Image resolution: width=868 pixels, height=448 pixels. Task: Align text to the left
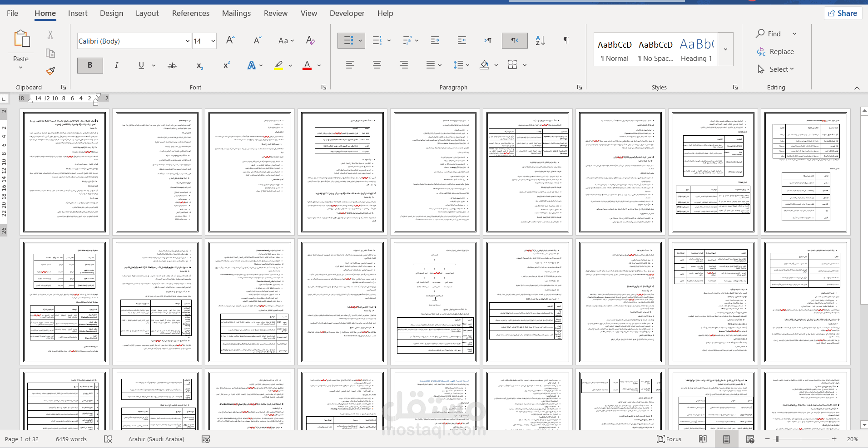tap(350, 65)
